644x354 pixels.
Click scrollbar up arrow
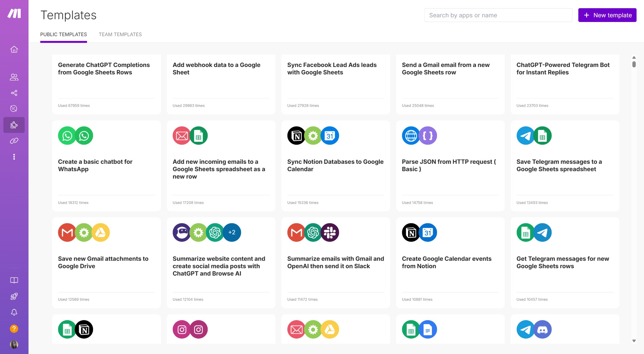634,58
